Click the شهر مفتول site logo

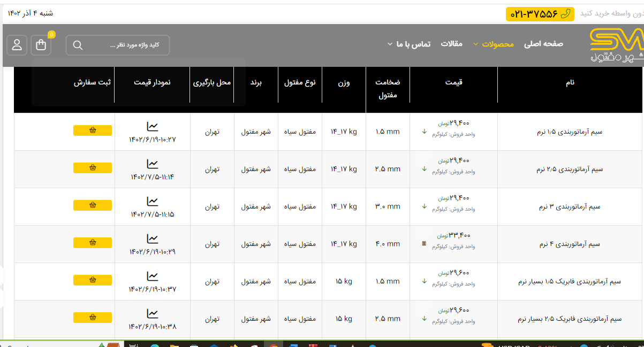coord(616,45)
